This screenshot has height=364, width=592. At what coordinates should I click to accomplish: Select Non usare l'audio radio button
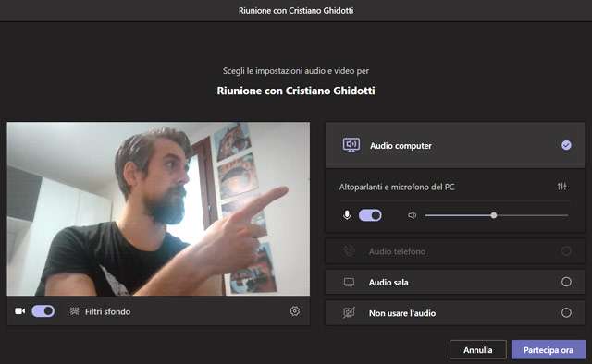point(566,312)
